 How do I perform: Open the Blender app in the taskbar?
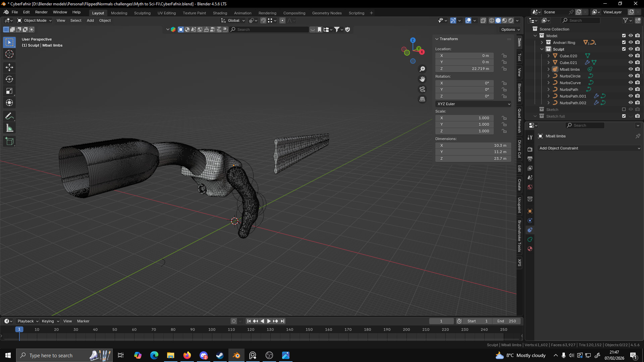pos(236,355)
